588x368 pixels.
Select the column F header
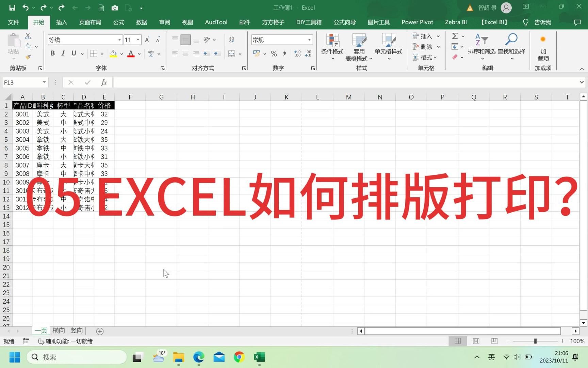130,97
